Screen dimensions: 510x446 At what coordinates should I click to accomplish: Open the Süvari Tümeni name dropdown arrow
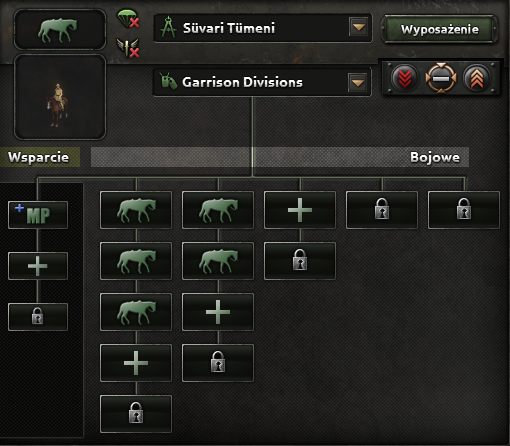(359, 27)
